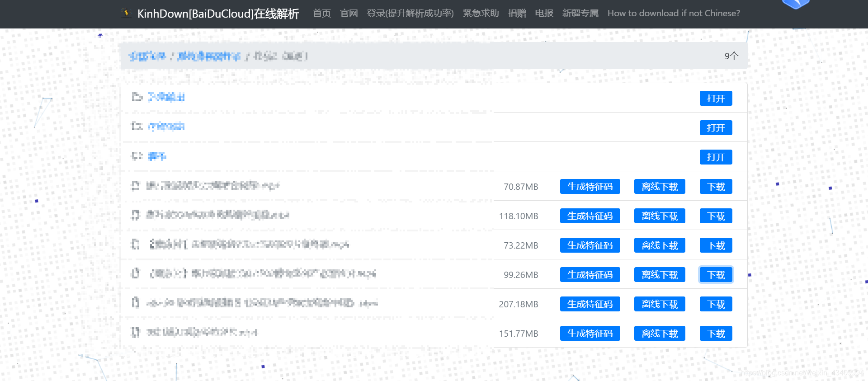This screenshot has height=381, width=868.
Task: Click 离线下载 for the 70.87MB file
Action: pos(660,187)
